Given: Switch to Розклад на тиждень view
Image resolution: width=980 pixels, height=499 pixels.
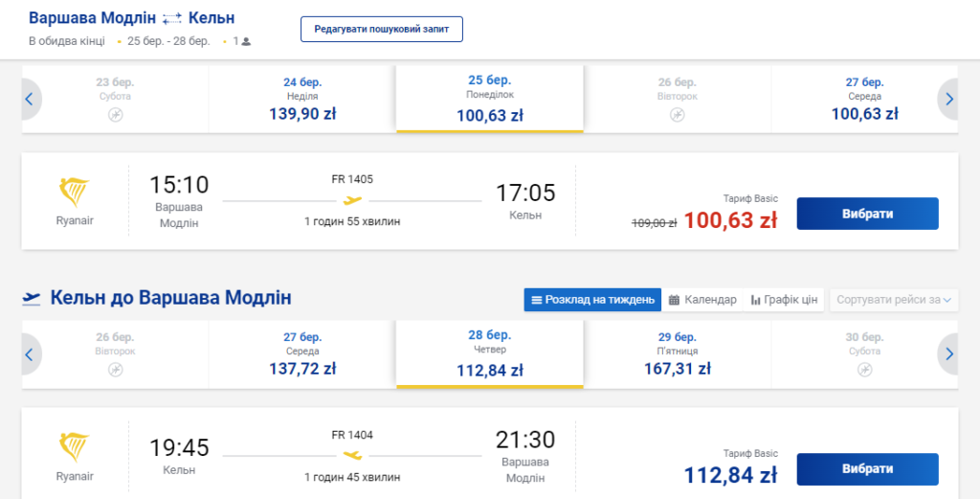Looking at the screenshot, I should pos(592,300).
